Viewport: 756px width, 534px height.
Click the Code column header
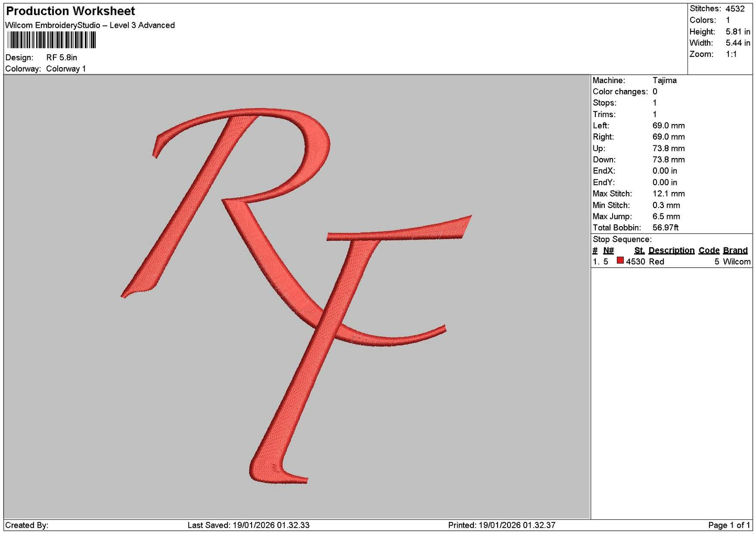[709, 251]
